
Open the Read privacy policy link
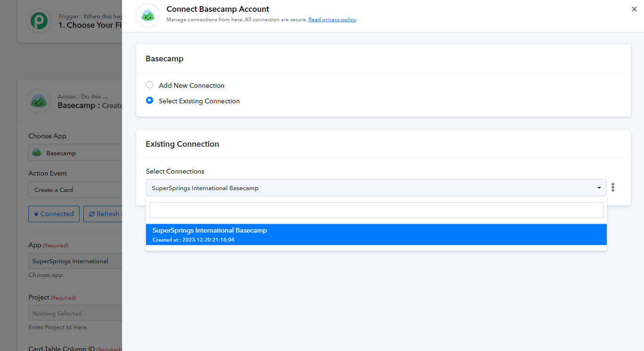pyautogui.click(x=332, y=20)
